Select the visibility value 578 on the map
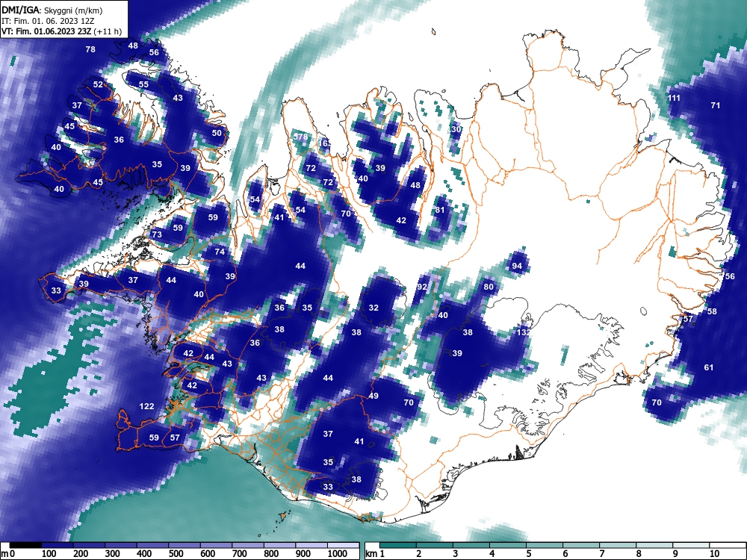The image size is (747, 560). (300, 137)
